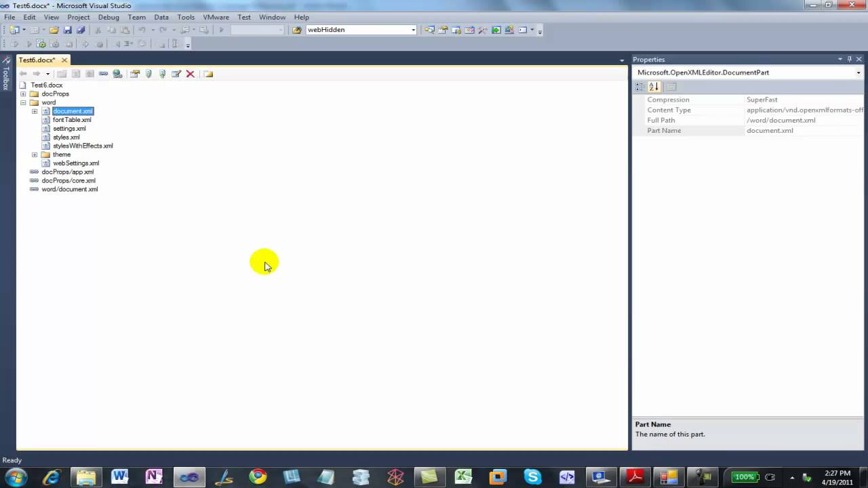Select word/document.xml relationship item
Image resolution: width=868 pixels, height=488 pixels.
pos(70,189)
